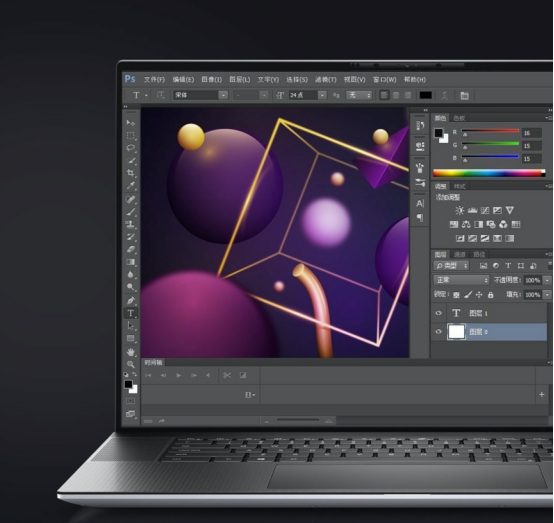Open the 滤镜(T) menu
Screen dimensions: 554x523
[x=325, y=80]
